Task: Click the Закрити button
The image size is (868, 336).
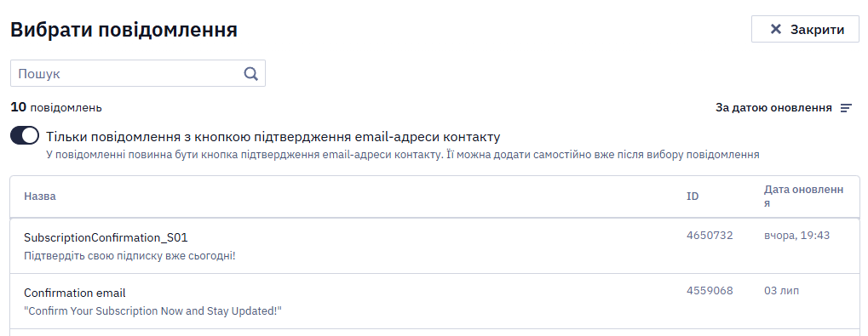Action: [805, 29]
